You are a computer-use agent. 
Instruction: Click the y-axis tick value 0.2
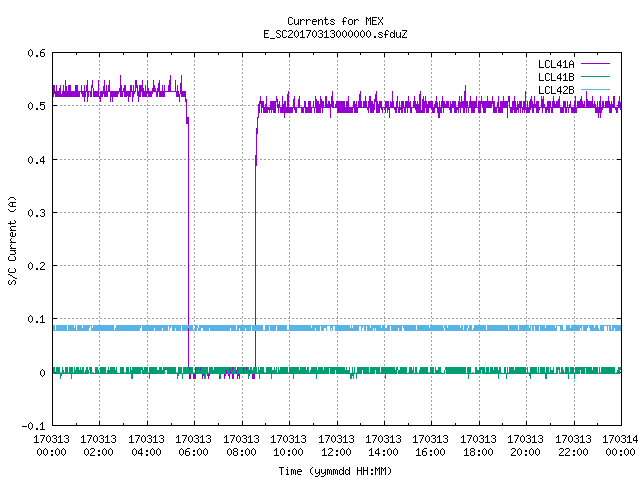pyautogui.click(x=36, y=266)
